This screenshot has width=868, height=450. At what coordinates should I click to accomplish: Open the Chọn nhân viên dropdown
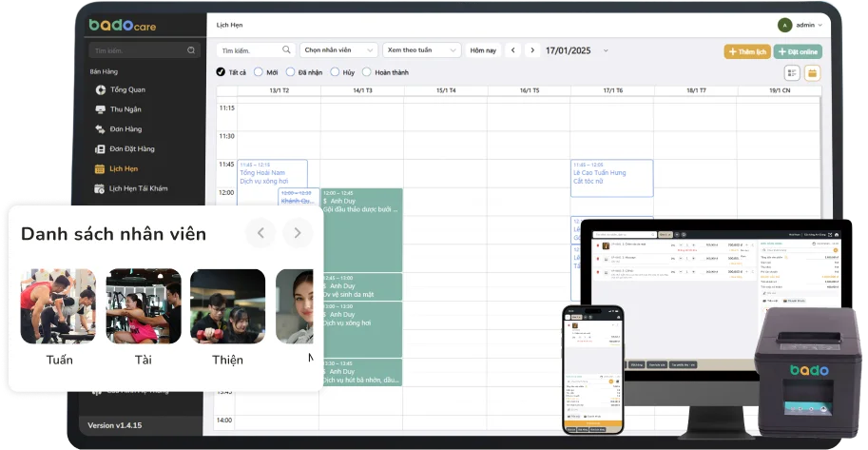338,50
